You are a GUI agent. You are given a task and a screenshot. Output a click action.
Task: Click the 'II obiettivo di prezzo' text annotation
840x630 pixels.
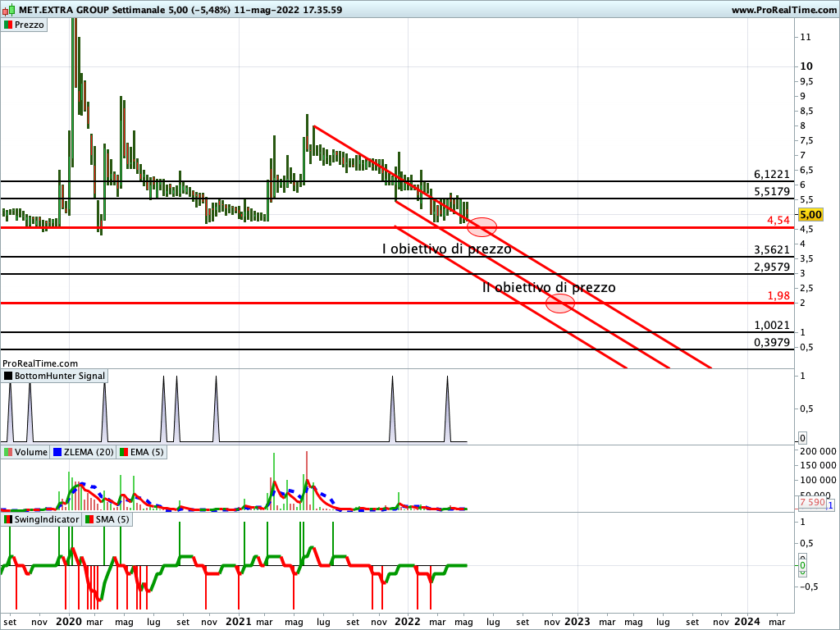pyautogui.click(x=548, y=287)
